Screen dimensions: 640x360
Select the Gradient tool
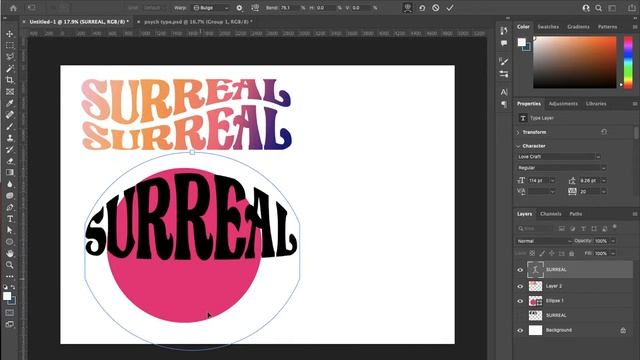[10, 172]
